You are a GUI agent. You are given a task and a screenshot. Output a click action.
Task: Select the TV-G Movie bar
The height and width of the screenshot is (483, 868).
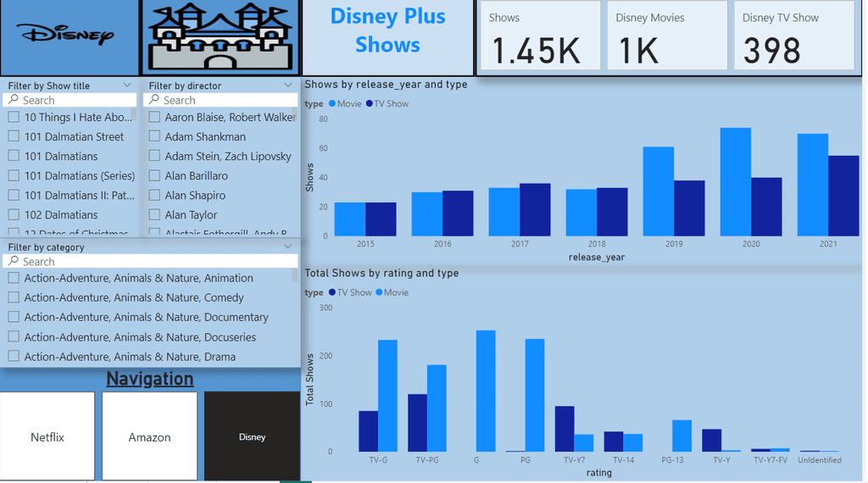click(x=387, y=396)
